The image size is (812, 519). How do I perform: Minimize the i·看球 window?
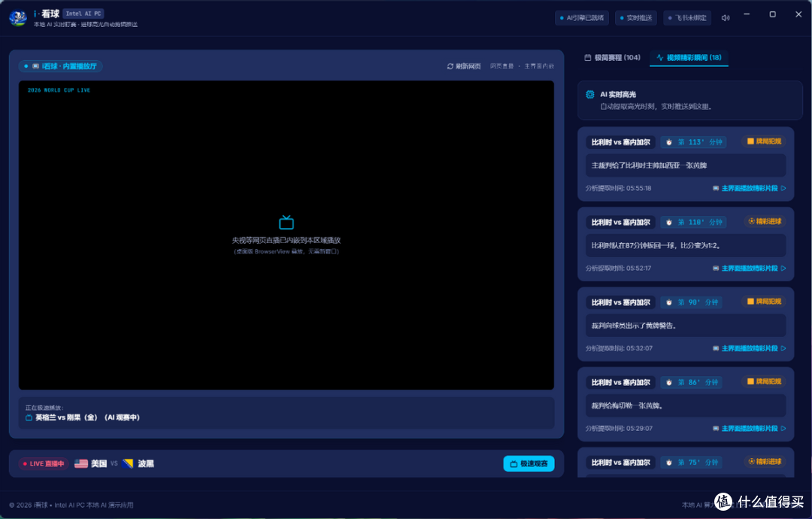[x=747, y=14]
